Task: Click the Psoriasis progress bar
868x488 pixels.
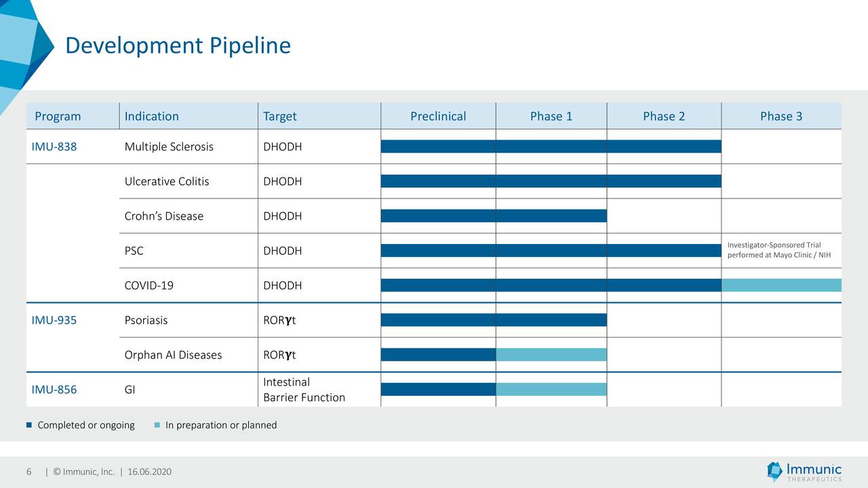Action: pos(494,320)
